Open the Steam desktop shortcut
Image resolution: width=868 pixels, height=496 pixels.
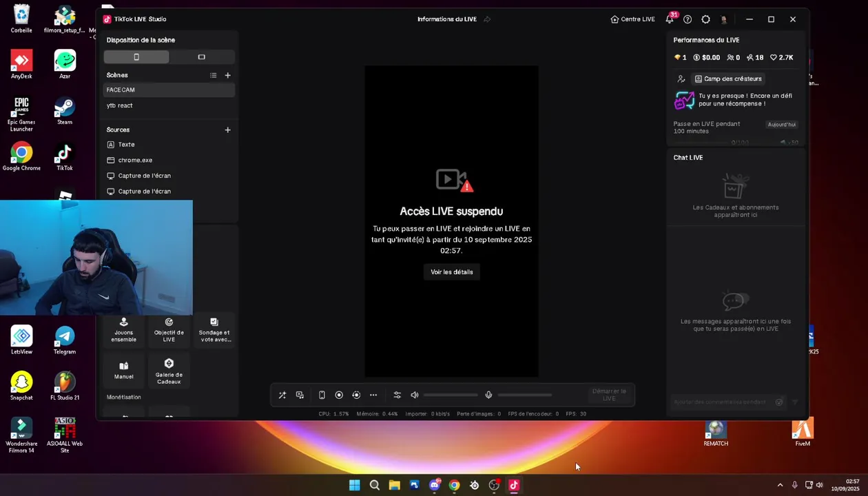65,111
